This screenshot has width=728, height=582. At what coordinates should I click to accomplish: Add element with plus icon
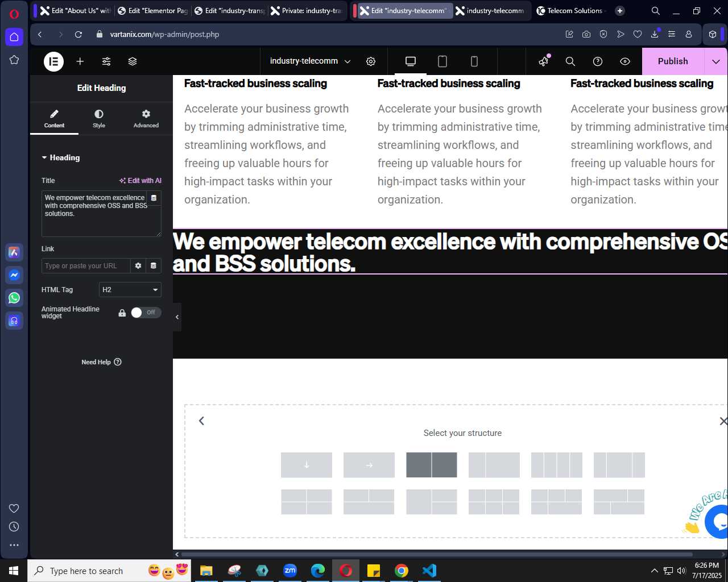click(80, 61)
